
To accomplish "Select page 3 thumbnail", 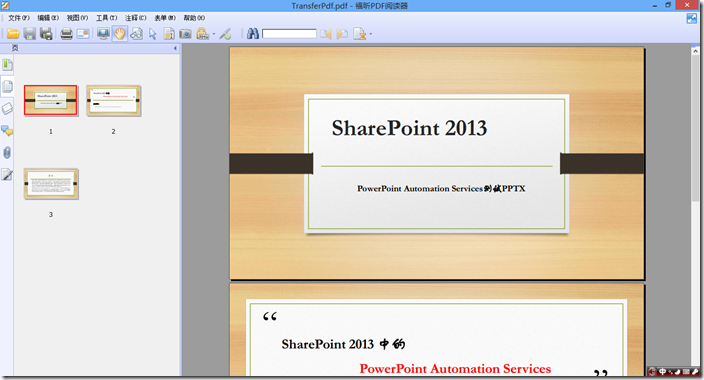I will [x=51, y=184].
